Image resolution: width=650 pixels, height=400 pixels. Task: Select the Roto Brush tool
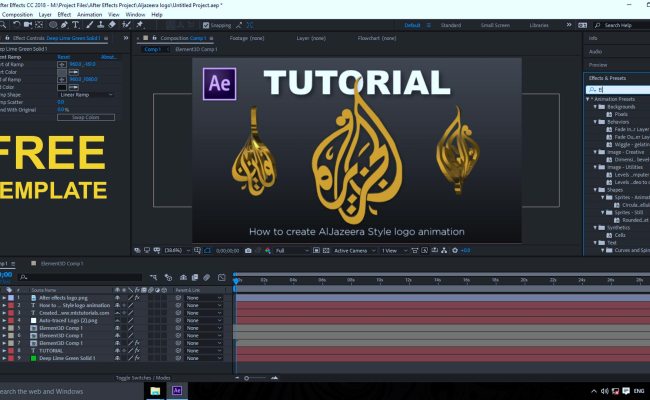pos(126,25)
